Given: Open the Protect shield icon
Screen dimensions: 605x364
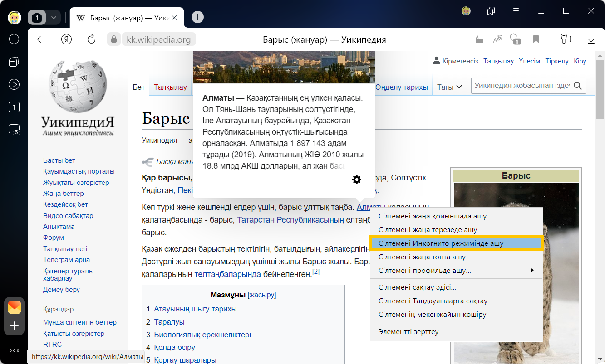Looking at the screenshot, I should [515, 39].
